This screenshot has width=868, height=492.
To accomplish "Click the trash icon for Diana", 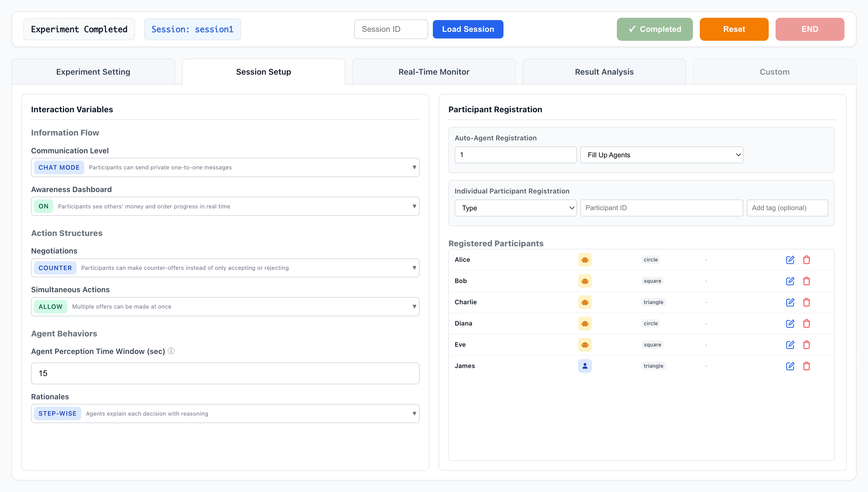I will point(806,324).
